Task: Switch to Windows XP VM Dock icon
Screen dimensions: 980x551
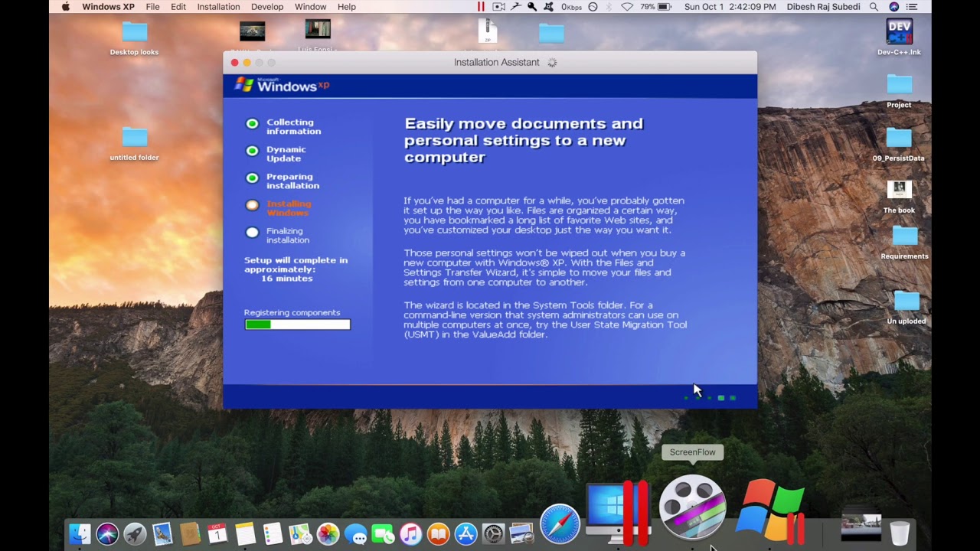Action: tap(771, 511)
